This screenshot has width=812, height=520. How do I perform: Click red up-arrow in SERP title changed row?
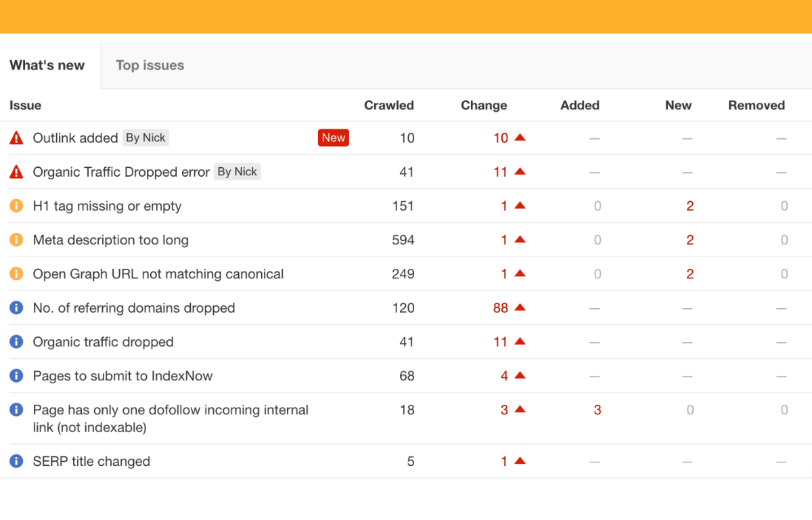(520, 460)
